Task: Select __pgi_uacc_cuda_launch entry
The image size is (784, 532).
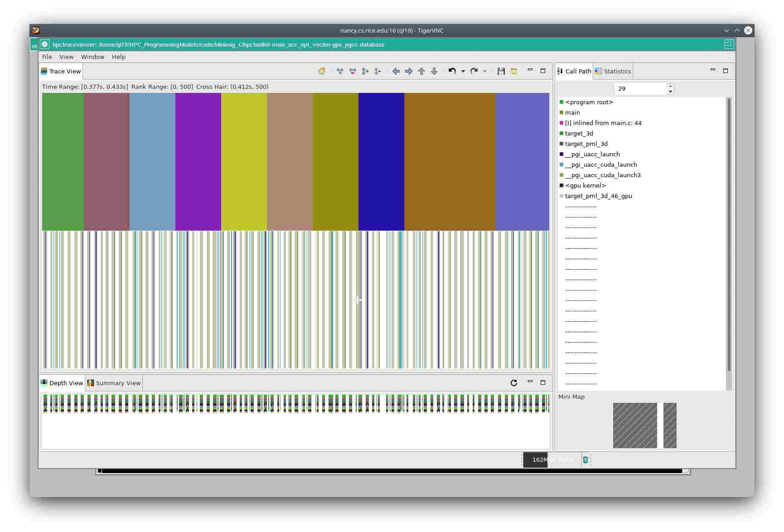Action: point(598,164)
